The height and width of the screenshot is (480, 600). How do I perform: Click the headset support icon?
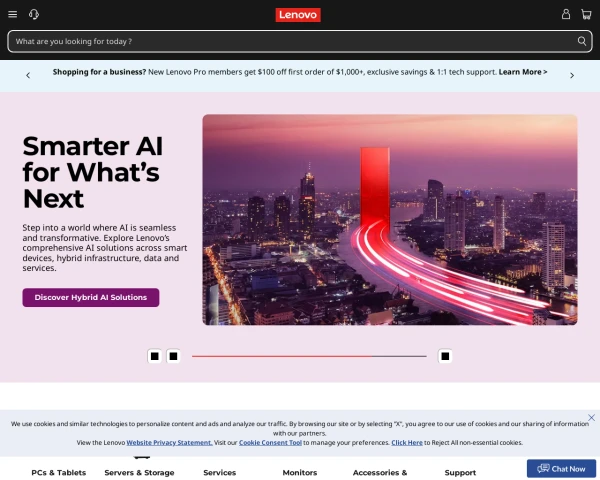[x=34, y=15]
